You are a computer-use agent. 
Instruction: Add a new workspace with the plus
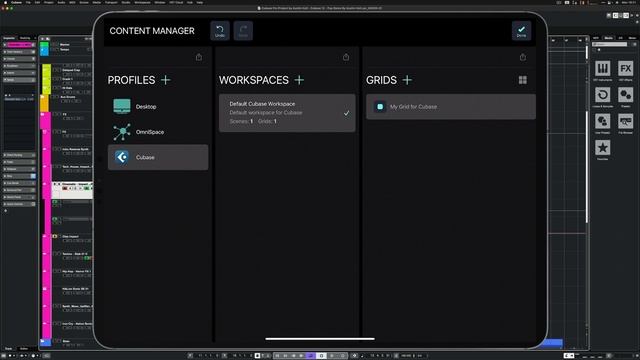(299, 80)
